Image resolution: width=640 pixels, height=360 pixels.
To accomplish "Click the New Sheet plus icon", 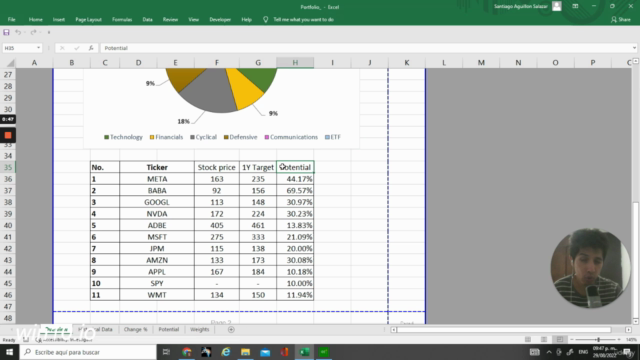I will 231,329.
